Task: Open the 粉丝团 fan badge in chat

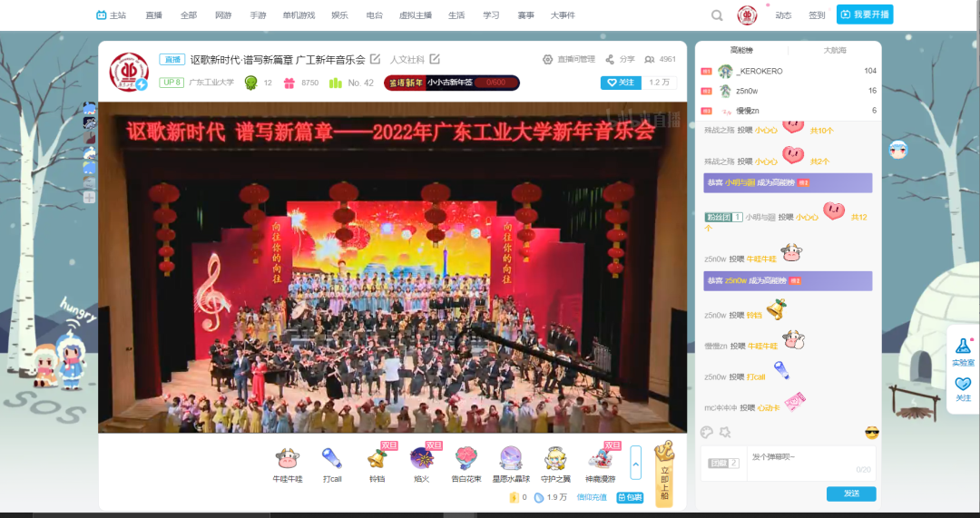Action: pos(723,218)
